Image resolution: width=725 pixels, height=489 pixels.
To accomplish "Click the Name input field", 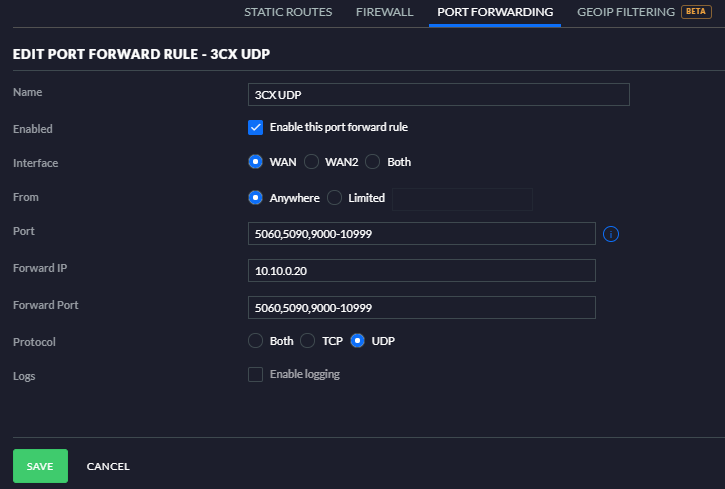I will tap(438, 94).
